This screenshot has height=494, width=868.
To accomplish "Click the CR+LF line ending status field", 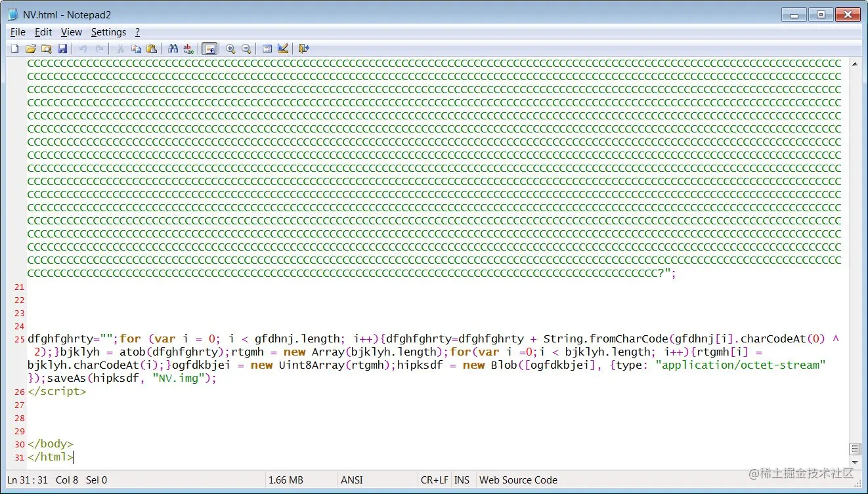I will coord(435,480).
